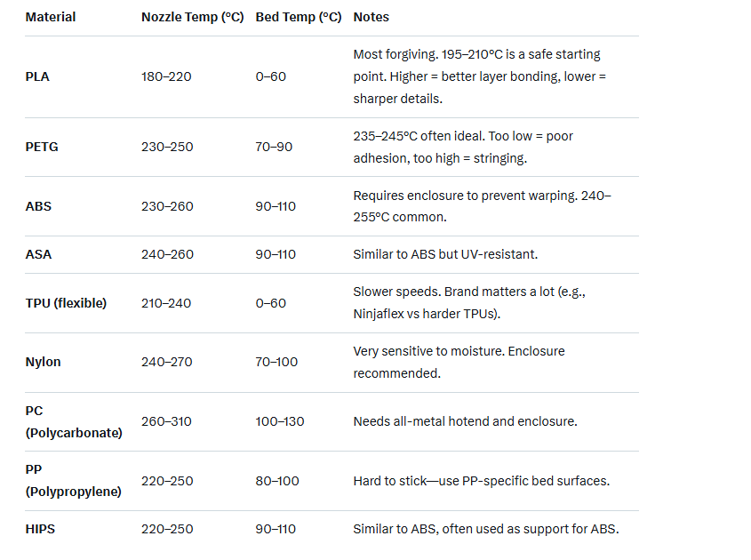This screenshot has width=751, height=560.
Task: Click the ASA material cell
Action: click(38, 254)
